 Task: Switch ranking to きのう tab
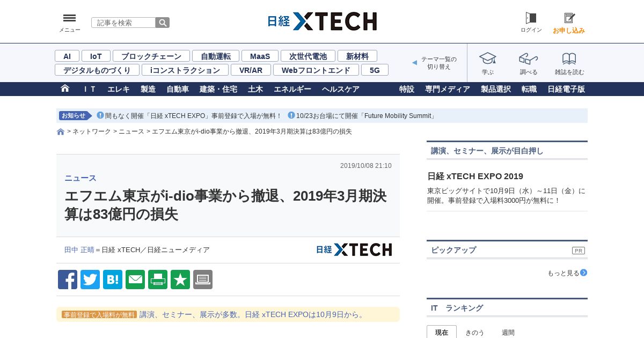[475, 332]
